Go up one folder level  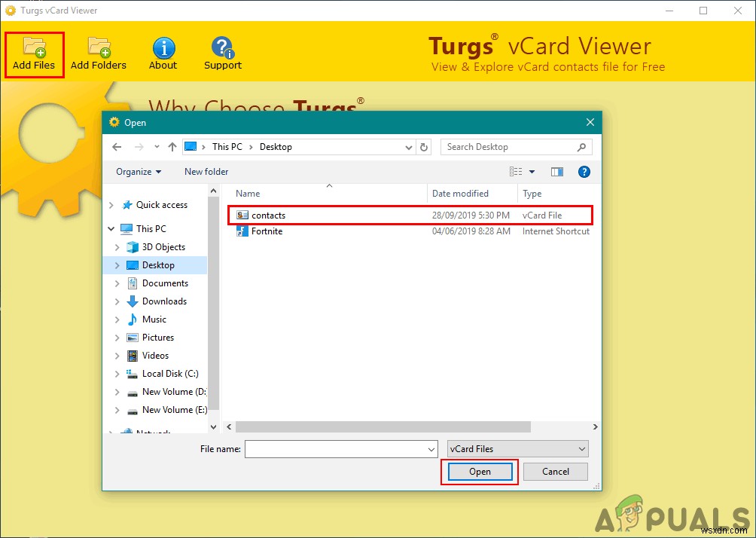[x=172, y=147]
